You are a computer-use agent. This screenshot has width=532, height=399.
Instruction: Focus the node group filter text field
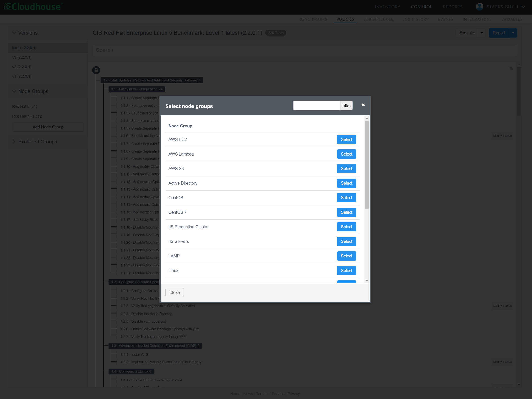[316, 105]
